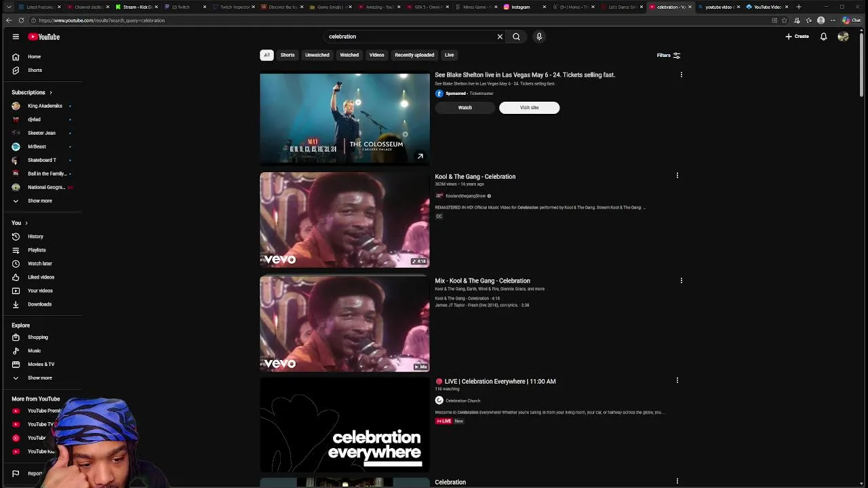Reload the page with the refresh icon
This screenshot has height=488, width=868.
21,20
